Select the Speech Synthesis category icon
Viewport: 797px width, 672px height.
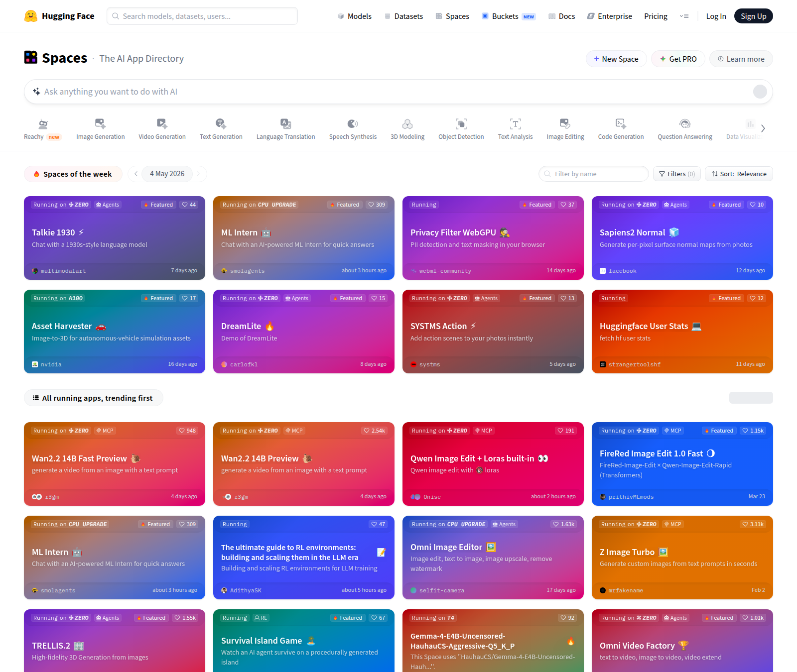click(353, 124)
